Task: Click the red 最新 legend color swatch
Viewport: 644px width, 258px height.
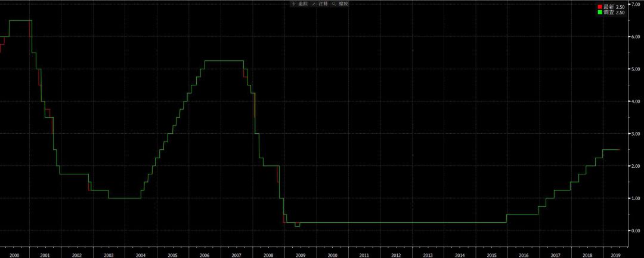Action: (600, 7)
